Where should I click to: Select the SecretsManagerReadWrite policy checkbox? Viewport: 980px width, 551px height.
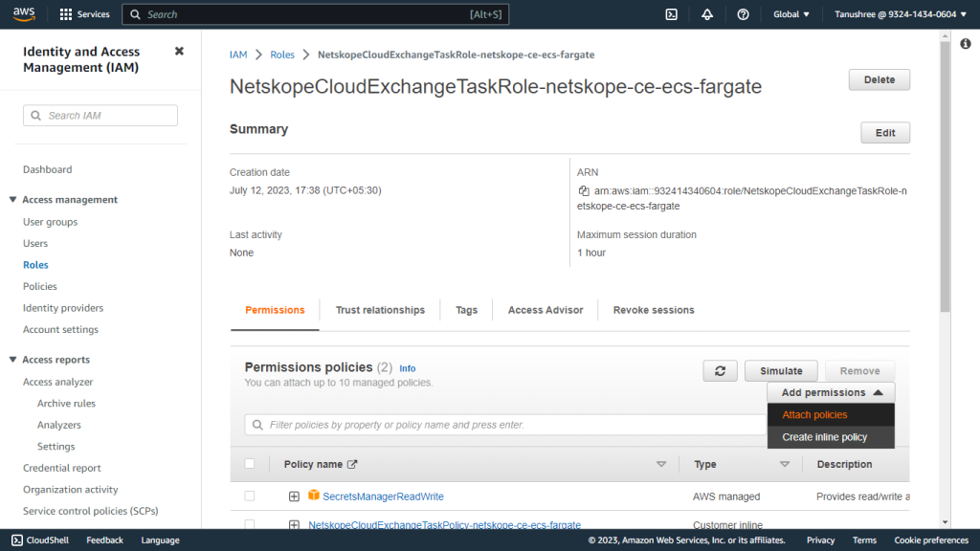[x=250, y=496]
